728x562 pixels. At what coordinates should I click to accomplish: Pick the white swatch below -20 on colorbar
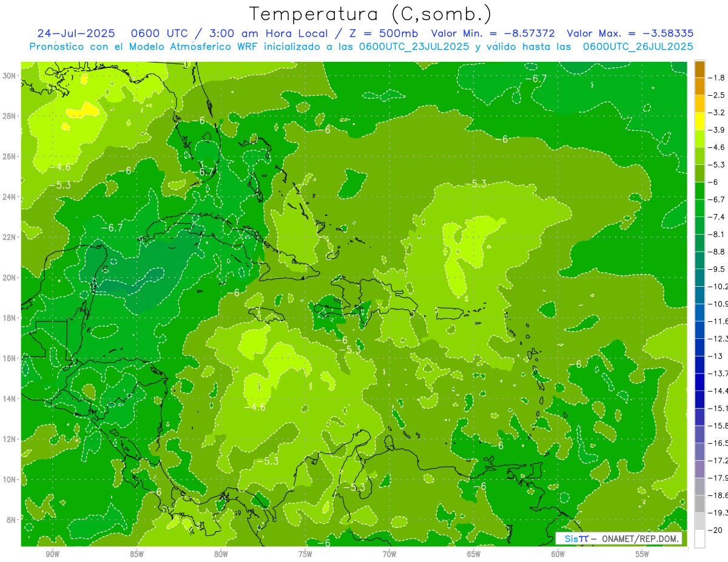[x=699, y=539]
